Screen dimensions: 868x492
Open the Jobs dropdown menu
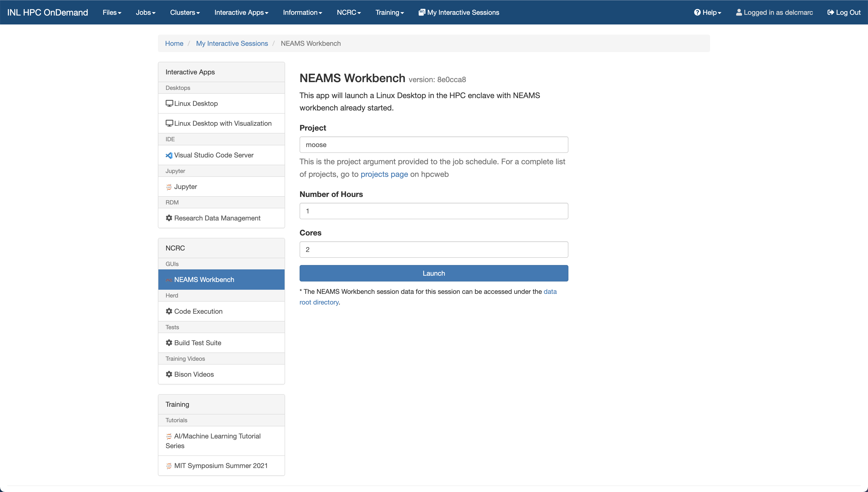[x=146, y=13]
